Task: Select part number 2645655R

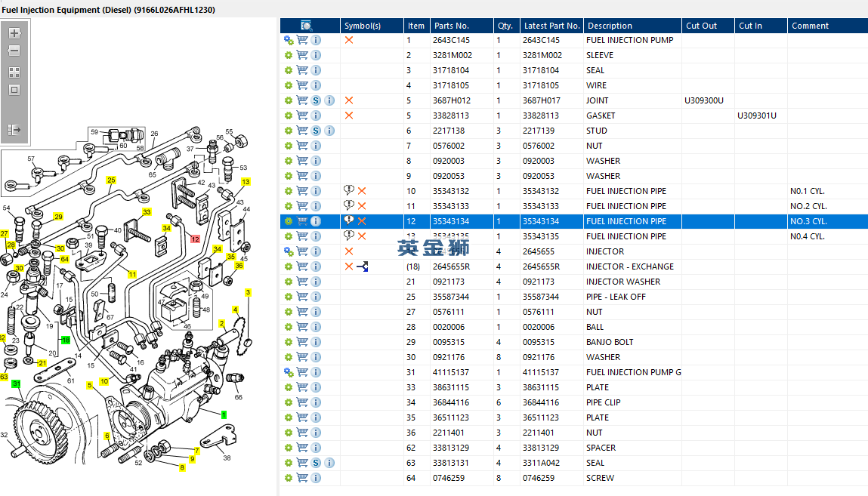Action: 452,266
